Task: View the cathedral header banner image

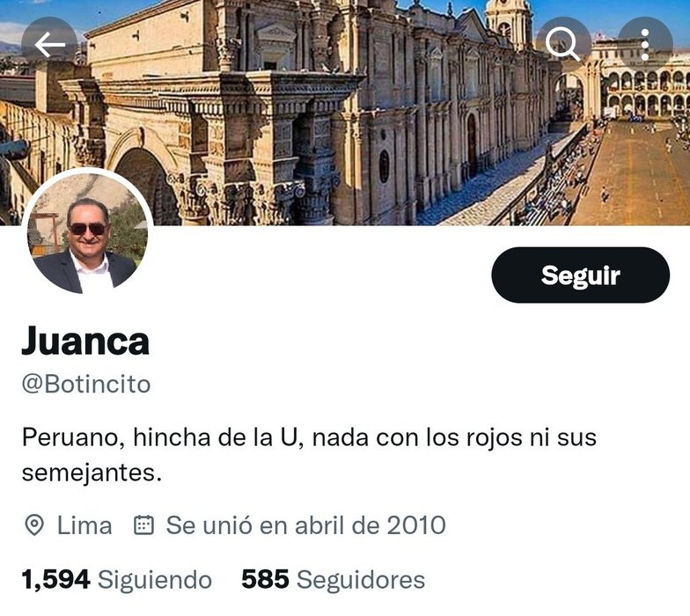Action: [345, 113]
